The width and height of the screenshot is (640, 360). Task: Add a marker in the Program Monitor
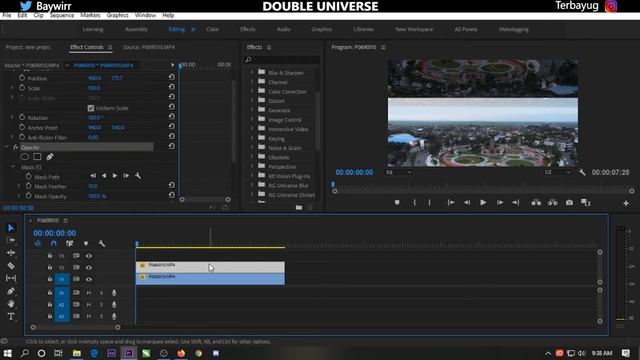[397, 202]
